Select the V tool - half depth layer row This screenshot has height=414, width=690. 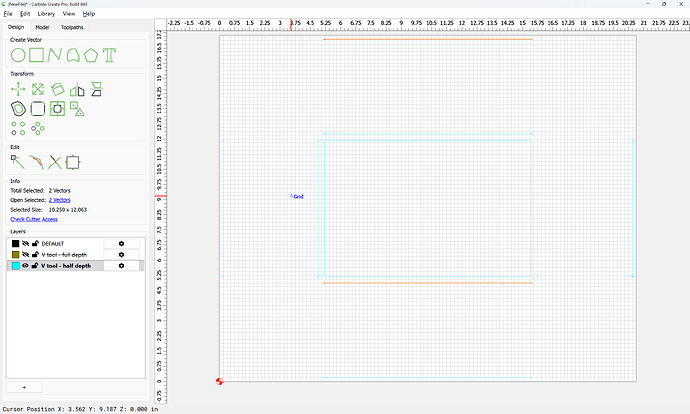(76, 266)
